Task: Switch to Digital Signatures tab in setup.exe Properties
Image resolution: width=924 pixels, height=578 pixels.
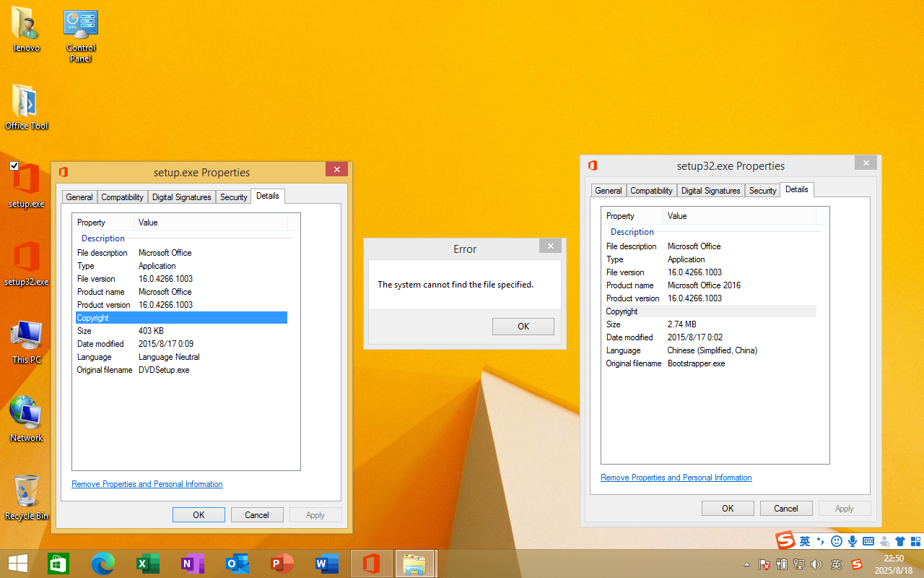Action: 182,197
